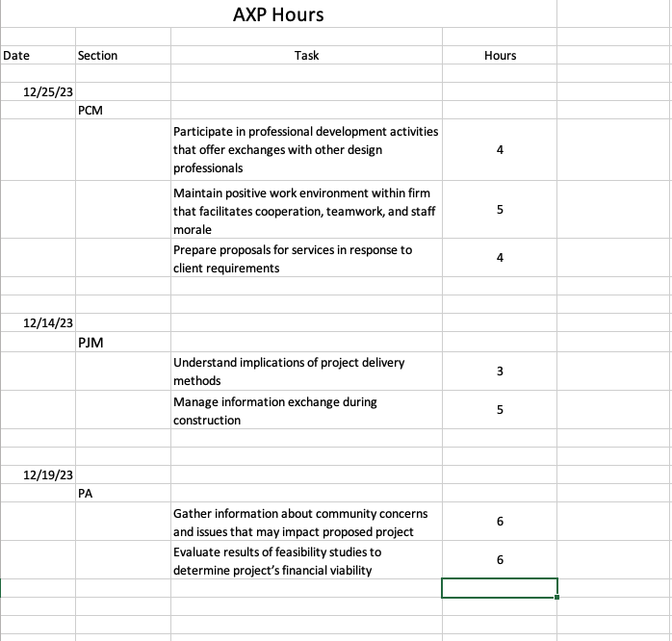672x641 pixels.
Task: Click the 'Task' column header cell
Action: tap(306, 55)
